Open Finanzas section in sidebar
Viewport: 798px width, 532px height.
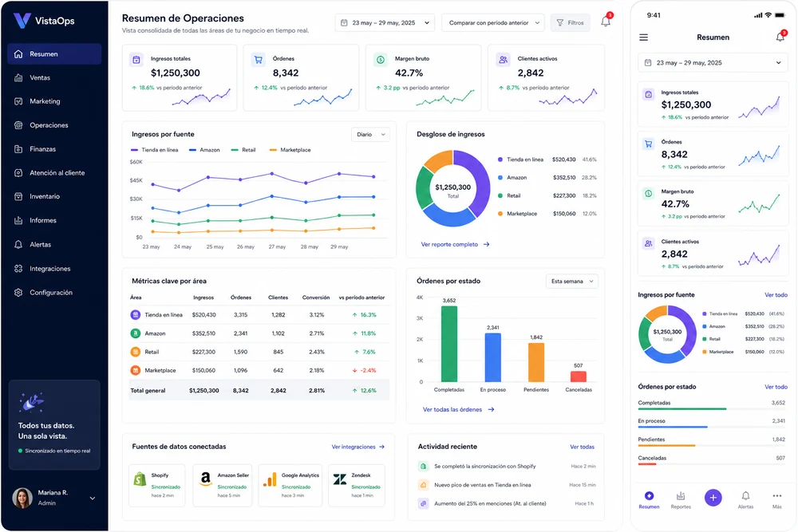[x=54, y=149]
